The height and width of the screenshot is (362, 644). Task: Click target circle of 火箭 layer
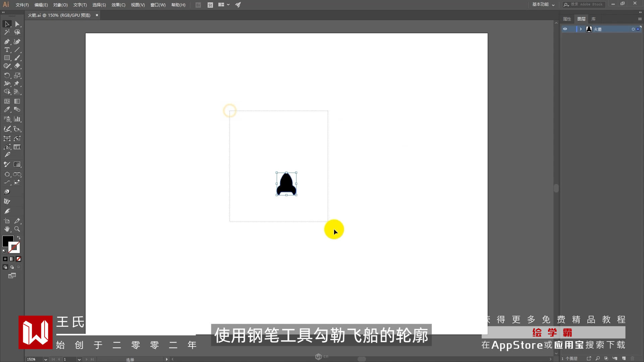coord(633,29)
